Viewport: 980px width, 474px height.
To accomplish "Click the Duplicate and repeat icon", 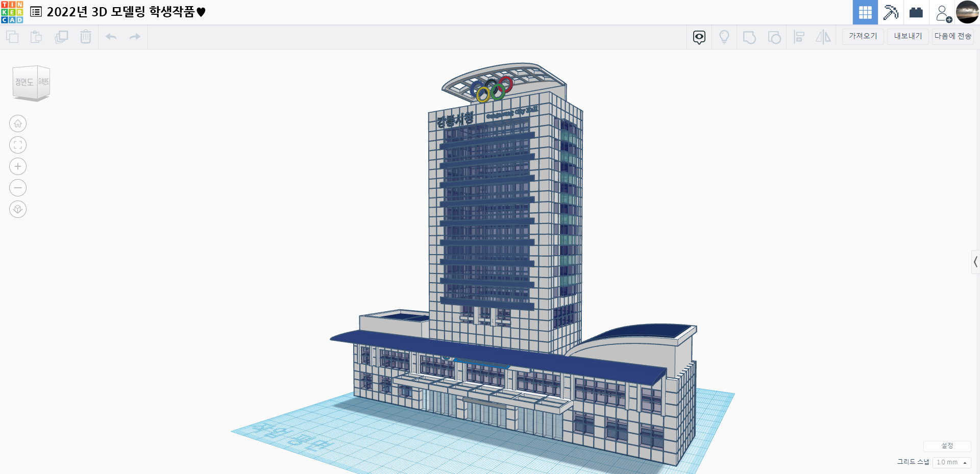I will coord(61,37).
